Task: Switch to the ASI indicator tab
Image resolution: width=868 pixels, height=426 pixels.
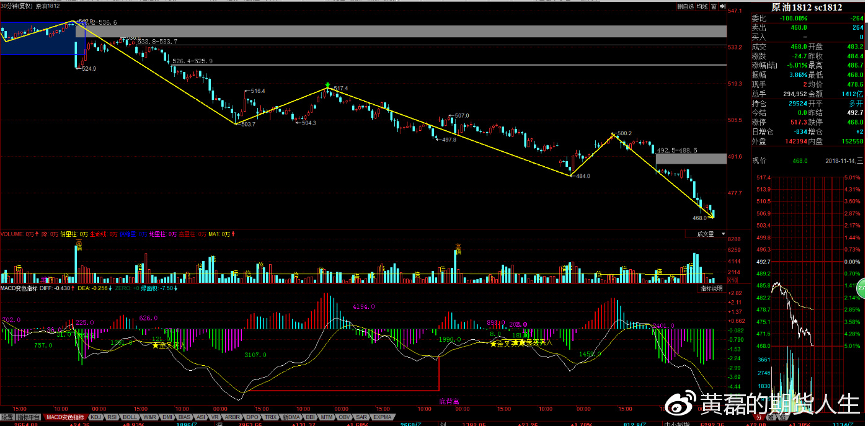Action: click(x=201, y=417)
